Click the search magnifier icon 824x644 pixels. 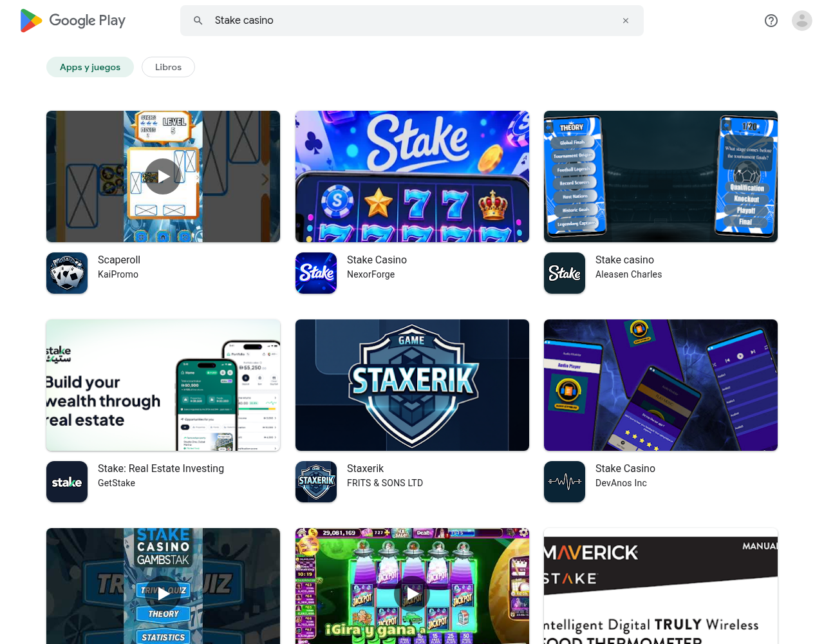[198, 21]
